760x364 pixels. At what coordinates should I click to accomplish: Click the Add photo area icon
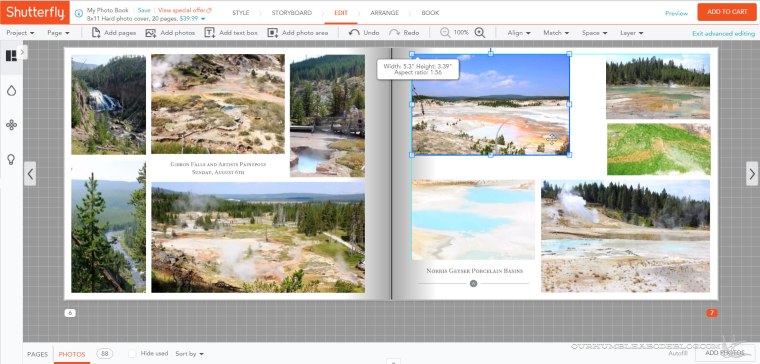point(273,33)
